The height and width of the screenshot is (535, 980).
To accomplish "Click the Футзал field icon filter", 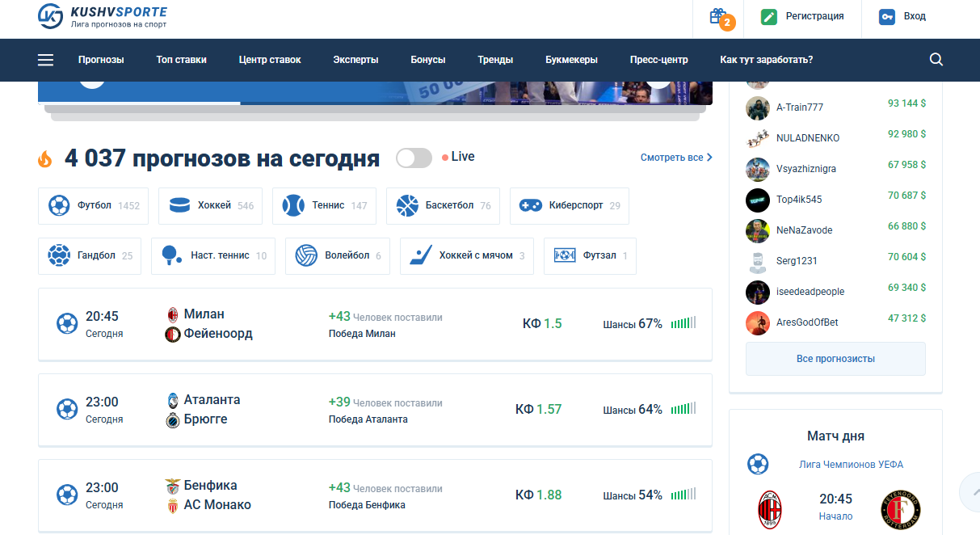I will click(x=565, y=256).
